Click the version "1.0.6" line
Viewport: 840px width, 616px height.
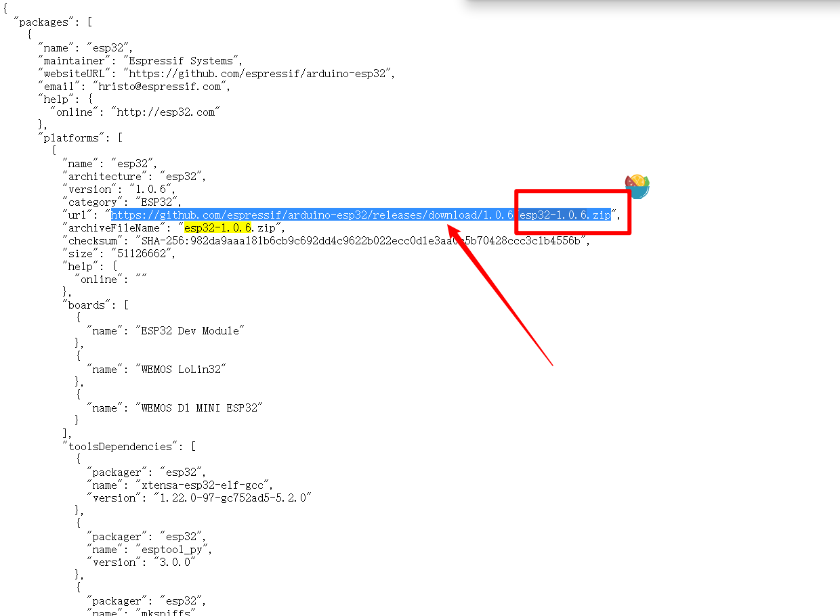(119, 190)
